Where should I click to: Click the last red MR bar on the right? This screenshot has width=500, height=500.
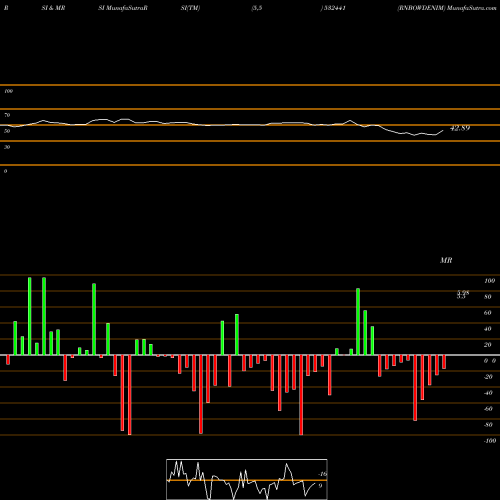pos(444,362)
